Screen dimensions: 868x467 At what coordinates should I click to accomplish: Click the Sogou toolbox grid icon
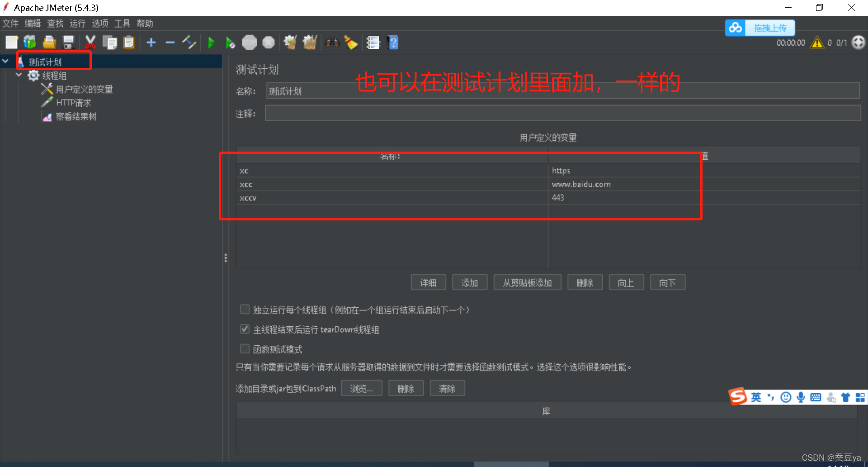point(860,397)
